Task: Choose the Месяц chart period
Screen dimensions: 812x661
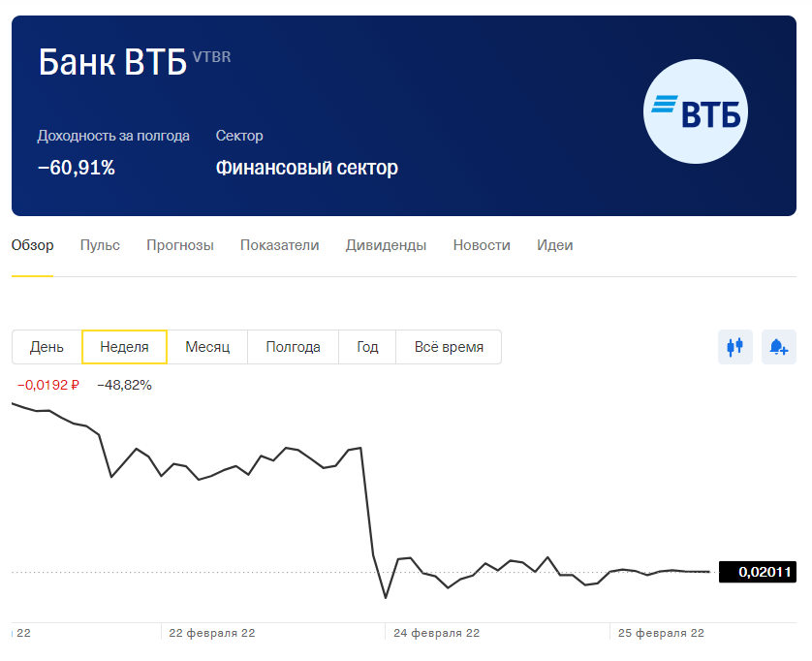Action: click(x=207, y=347)
